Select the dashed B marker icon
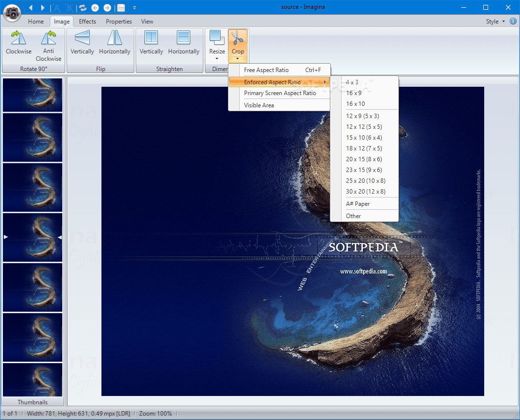520x420 pixels. (70, 8)
